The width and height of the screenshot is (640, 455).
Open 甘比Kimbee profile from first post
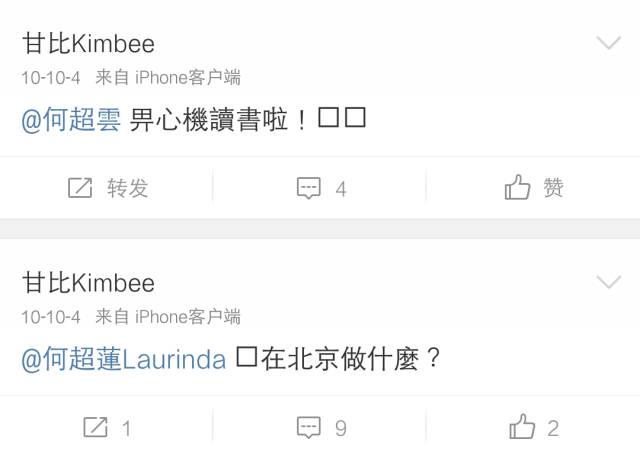point(89,44)
